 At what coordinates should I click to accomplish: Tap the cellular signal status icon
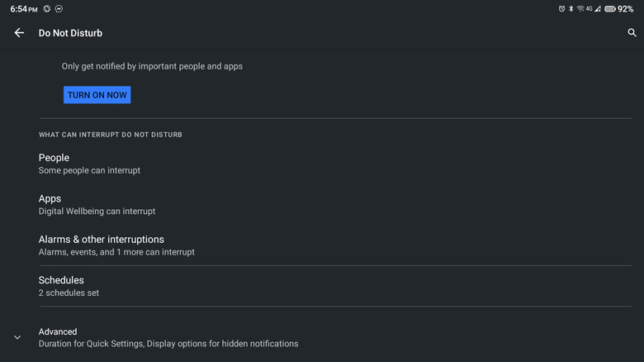(x=598, y=9)
